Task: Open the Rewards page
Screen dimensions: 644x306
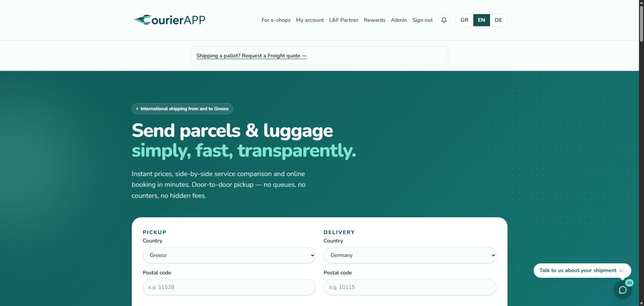Action: point(374,20)
